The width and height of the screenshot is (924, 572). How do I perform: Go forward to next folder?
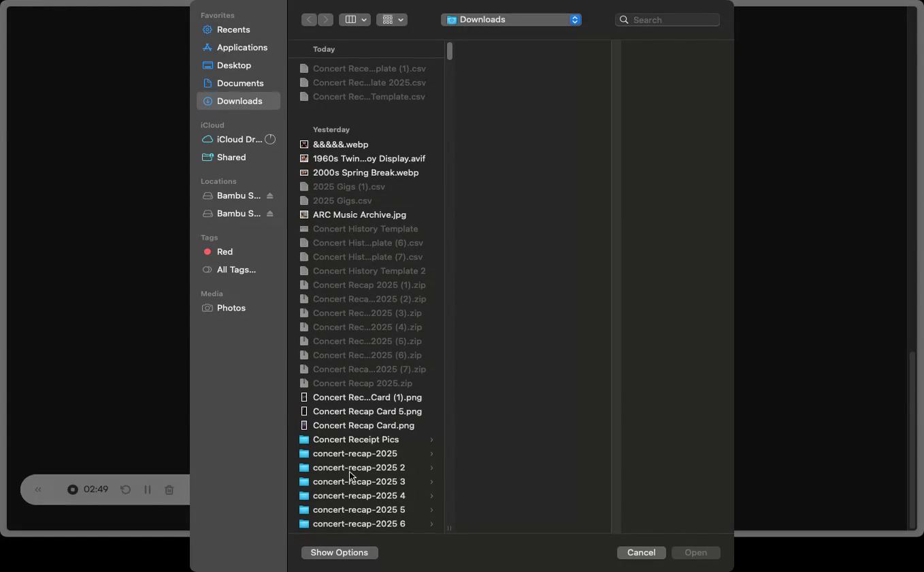326,20
